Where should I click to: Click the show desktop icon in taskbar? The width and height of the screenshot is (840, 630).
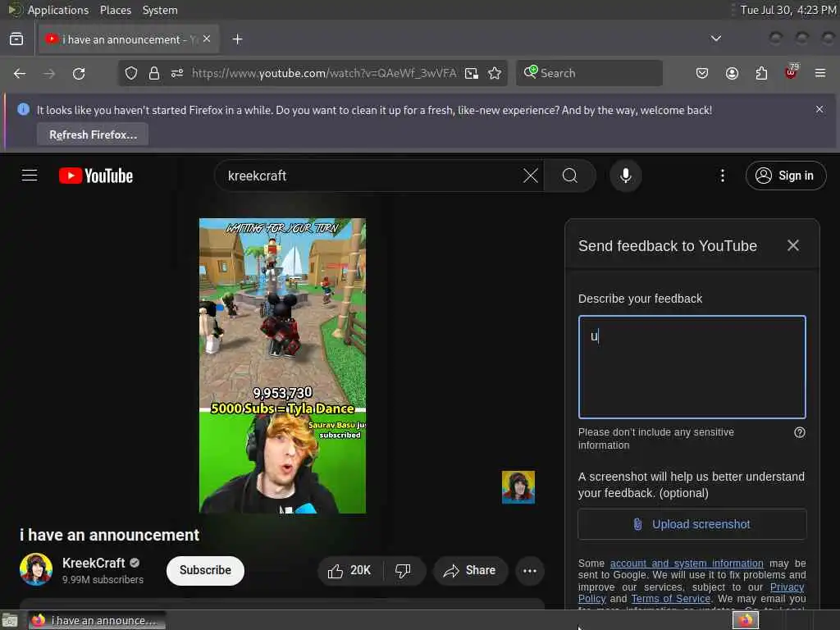pos(10,621)
